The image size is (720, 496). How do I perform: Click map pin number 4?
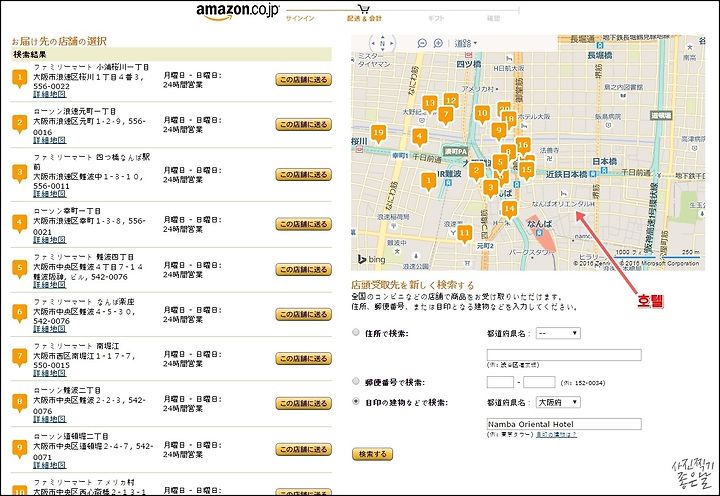click(419, 137)
